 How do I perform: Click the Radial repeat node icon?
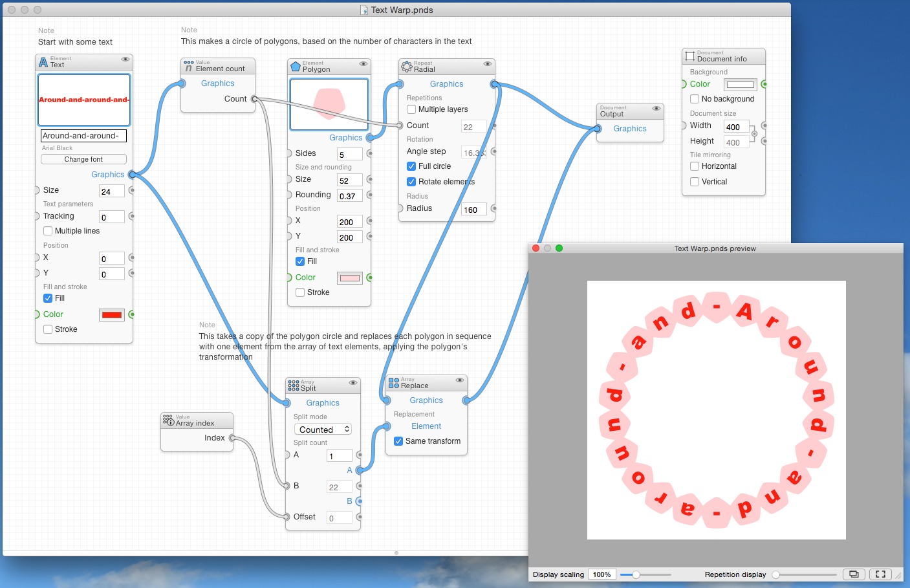tap(406, 66)
